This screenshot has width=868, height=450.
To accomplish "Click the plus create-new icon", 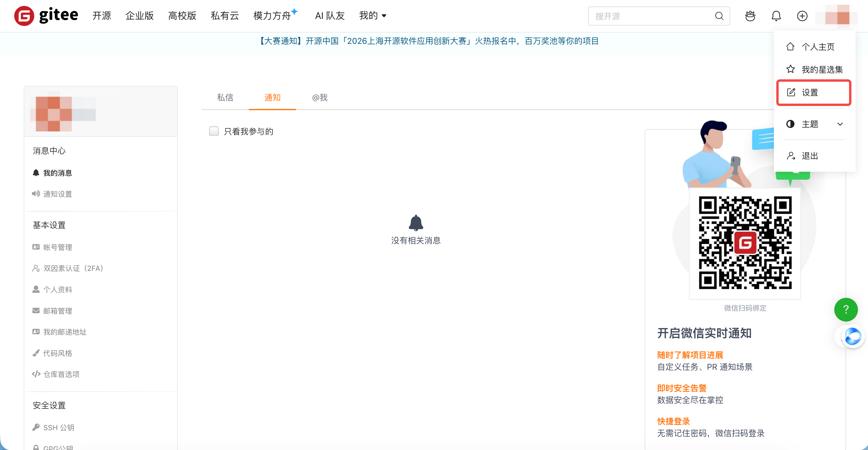I will pyautogui.click(x=802, y=16).
